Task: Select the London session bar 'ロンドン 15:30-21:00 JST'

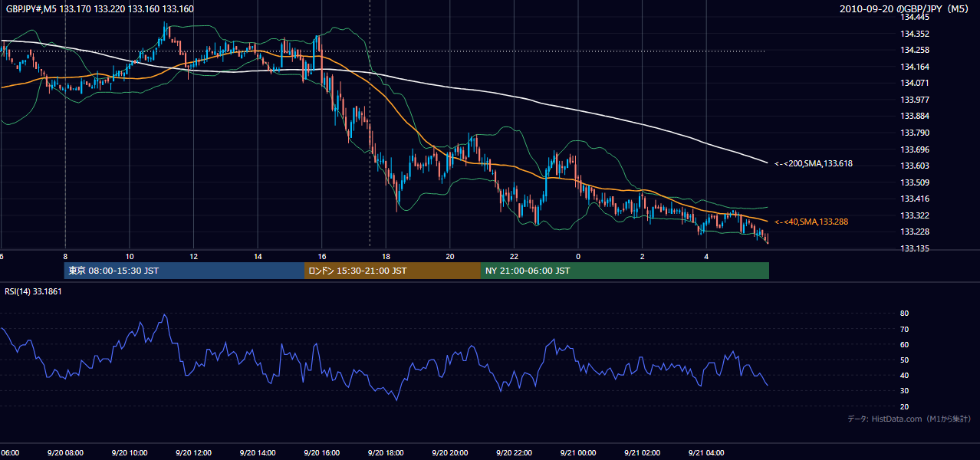Action: pyautogui.click(x=393, y=271)
